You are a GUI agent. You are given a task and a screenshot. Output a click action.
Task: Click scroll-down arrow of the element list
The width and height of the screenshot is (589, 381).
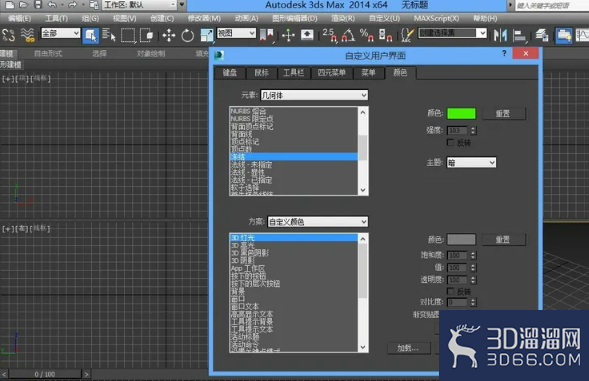coord(363,190)
